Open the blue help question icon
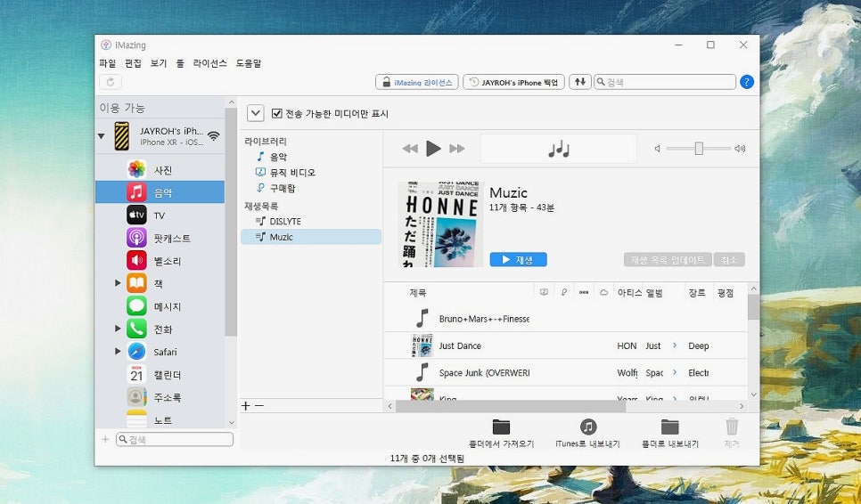Viewport: 861px width, 504px height. point(746,82)
